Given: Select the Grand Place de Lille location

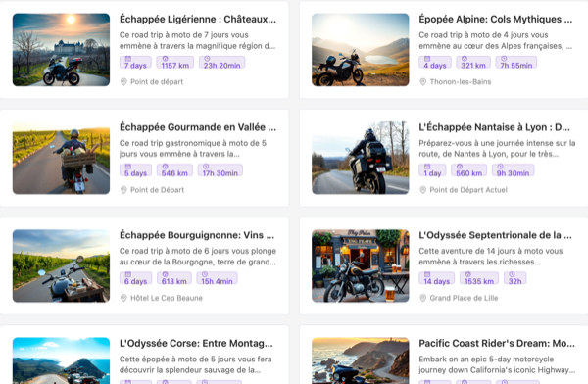Looking at the screenshot, I should tap(464, 298).
